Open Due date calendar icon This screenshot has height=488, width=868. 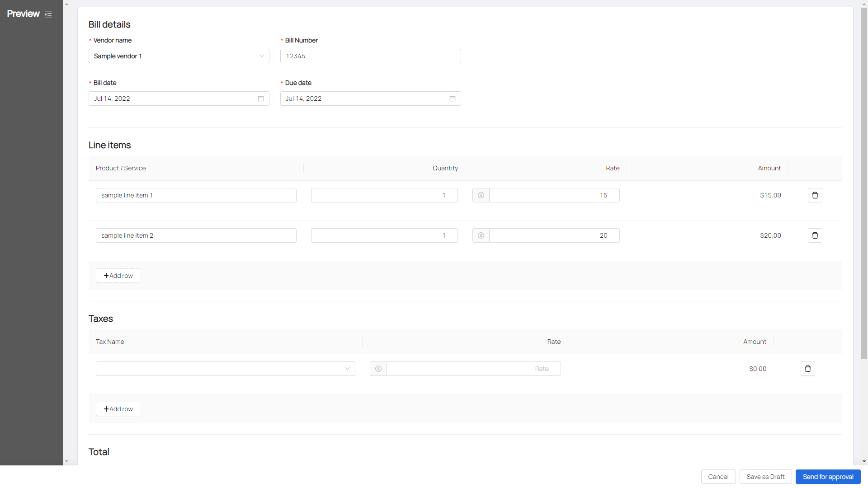click(453, 99)
